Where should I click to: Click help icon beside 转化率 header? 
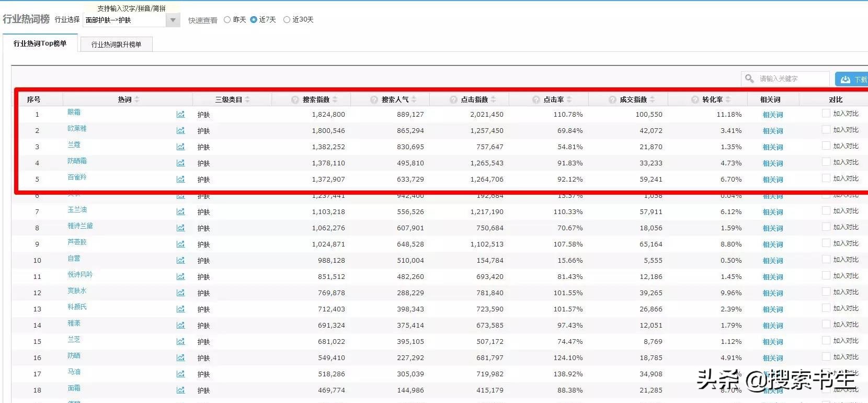[x=695, y=99]
